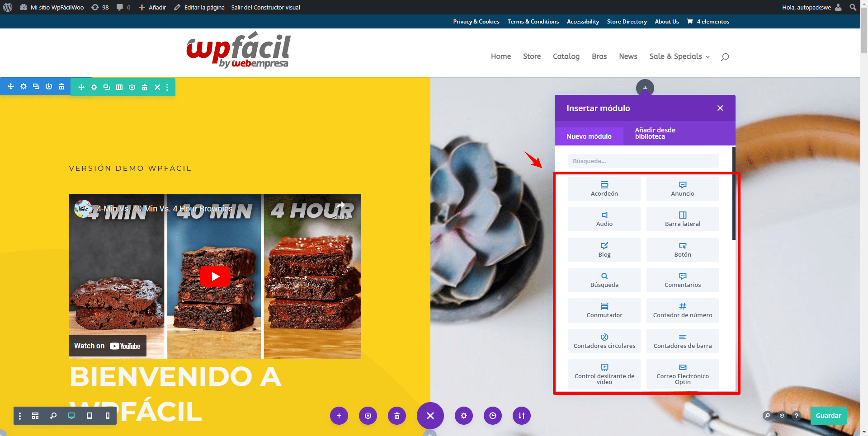Toggle zoom view magnifier icon

point(53,416)
